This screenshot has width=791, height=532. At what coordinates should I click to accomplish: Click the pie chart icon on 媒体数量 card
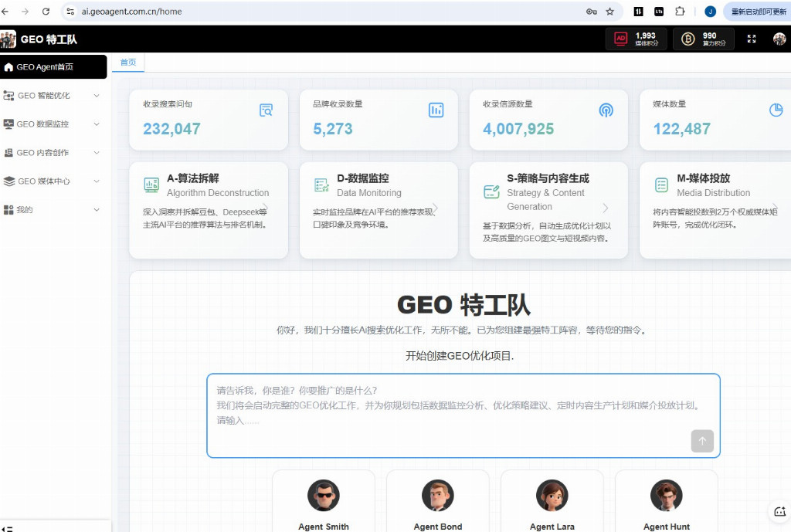pos(776,110)
